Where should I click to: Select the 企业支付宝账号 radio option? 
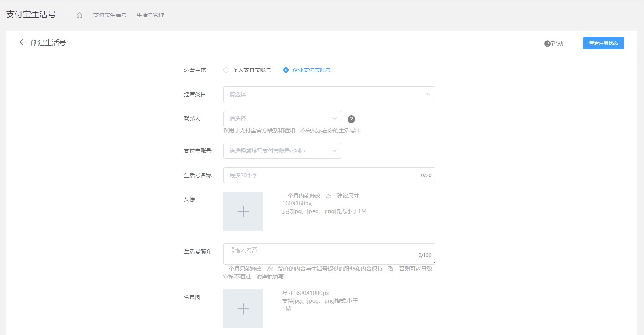307,70
